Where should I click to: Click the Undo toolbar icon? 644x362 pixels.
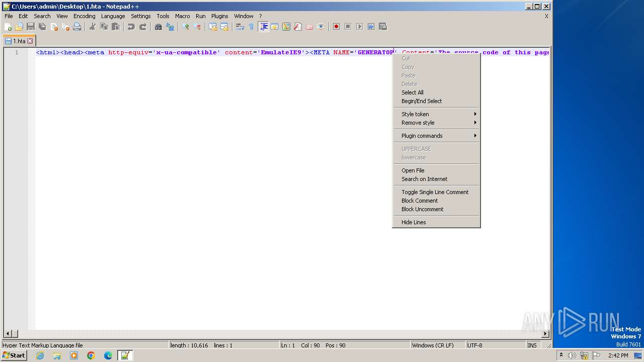[131, 27]
